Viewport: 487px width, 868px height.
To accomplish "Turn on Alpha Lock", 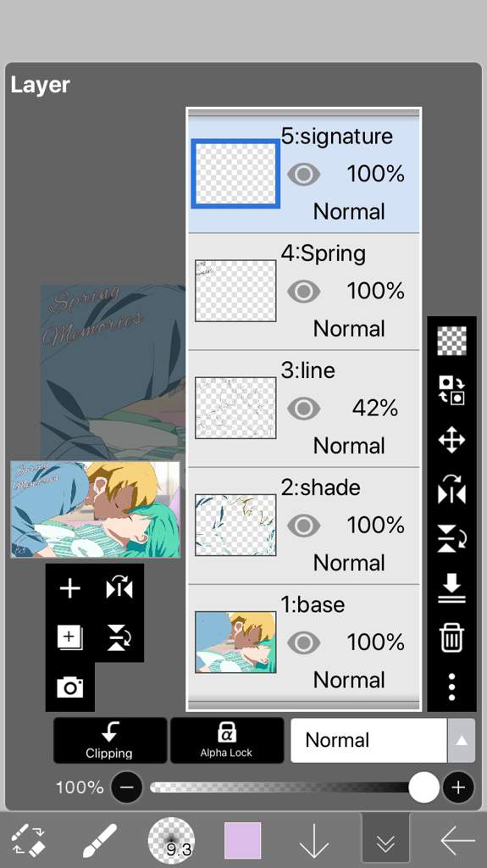I will coord(226,740).
